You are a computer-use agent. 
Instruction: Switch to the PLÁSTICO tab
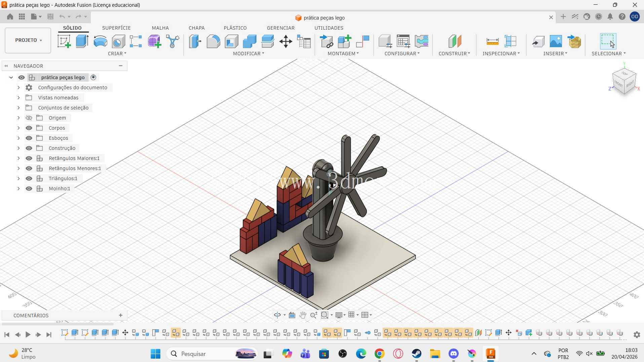(235, 28)
